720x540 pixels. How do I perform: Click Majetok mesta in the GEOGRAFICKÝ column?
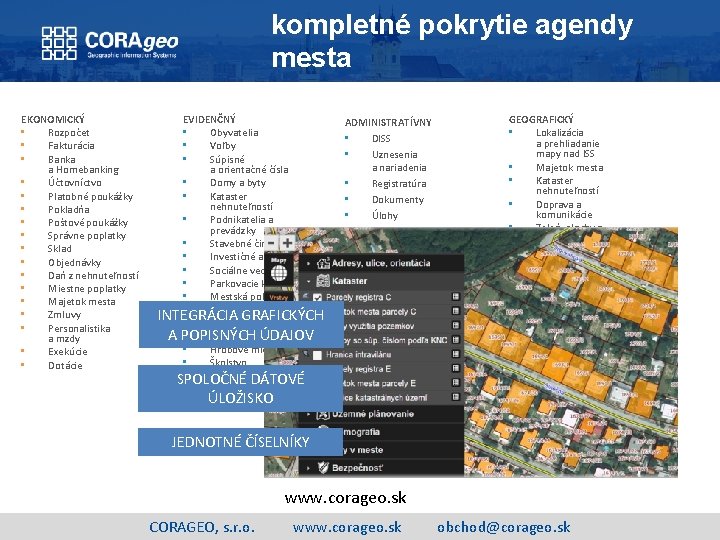pos(569,168)
